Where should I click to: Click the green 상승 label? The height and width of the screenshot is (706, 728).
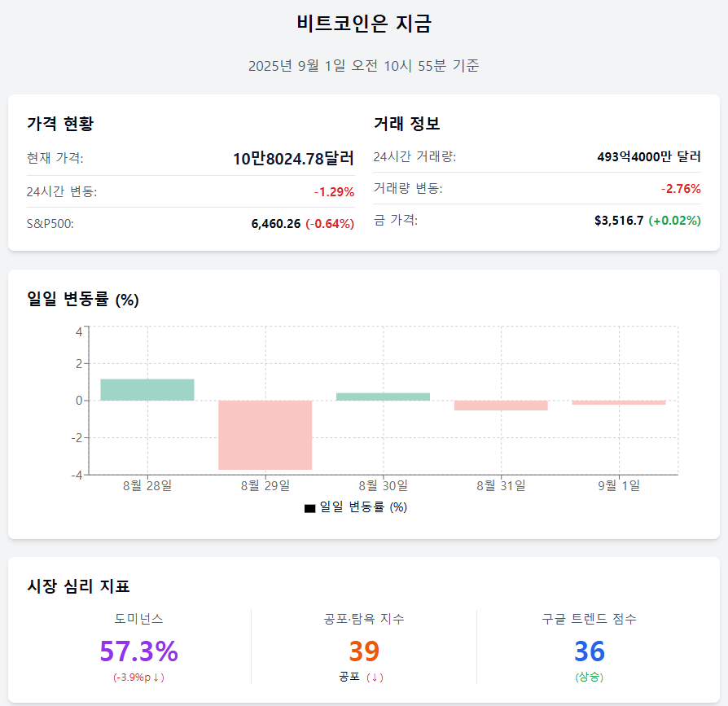(590, 677)
